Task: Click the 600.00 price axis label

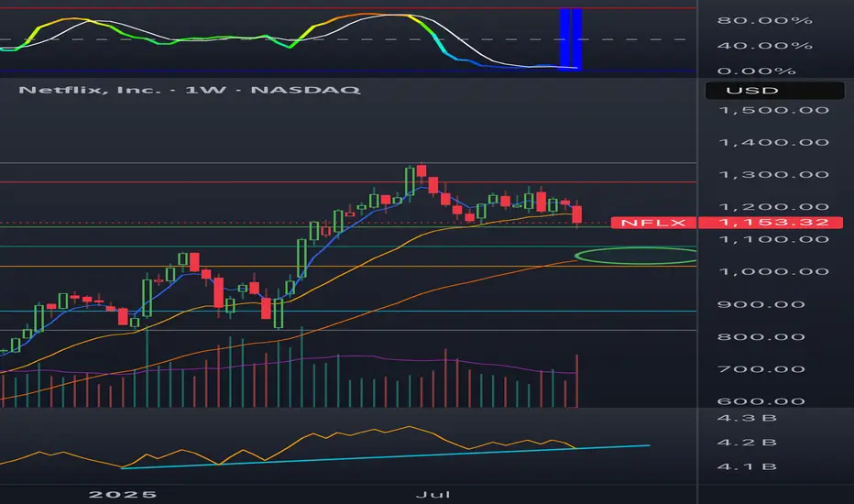Action: click(x=761, y=401)
